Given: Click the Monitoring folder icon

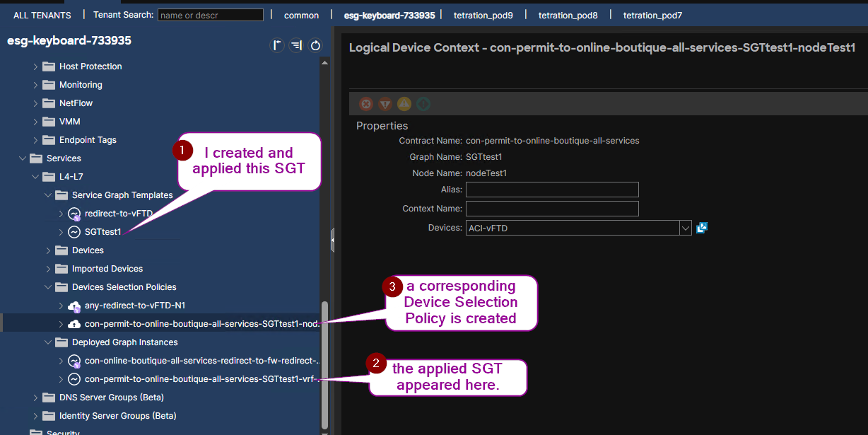Looking at the screenshot, I should [49, 85].
